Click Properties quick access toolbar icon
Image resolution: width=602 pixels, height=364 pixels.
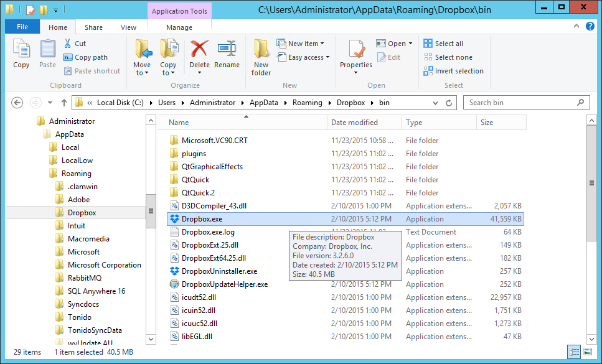(31, 9)
